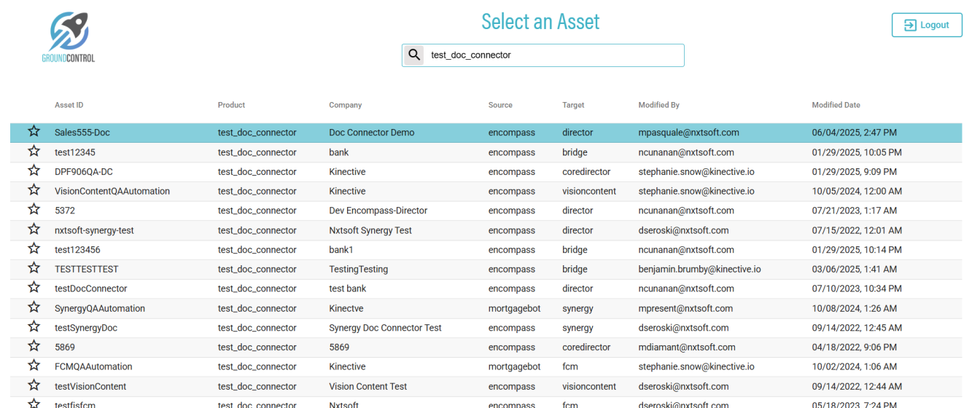Toggle star for DPF906QA-DC asset
The height and width of the screenshot is (408, 980).
[x=34, y=171]
